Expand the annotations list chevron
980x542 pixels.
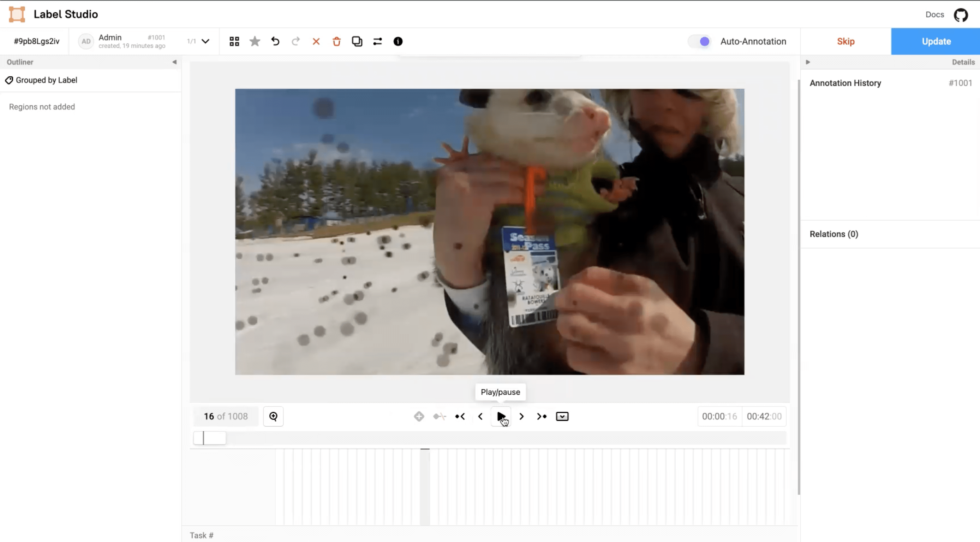tap(206, 41)
